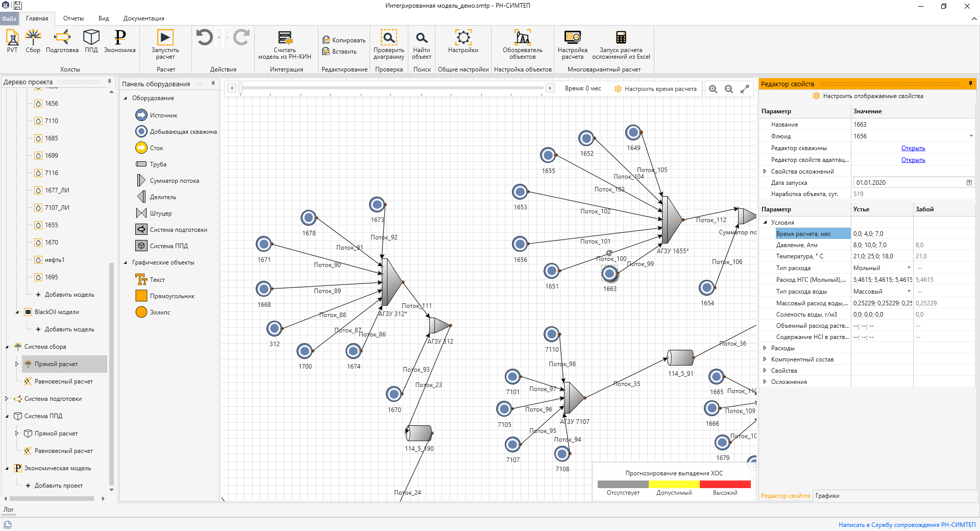The width and height of the screenshot is (980, 531).
Task: Pick the Источник equipment item
Action: click(x=156, y=115)
